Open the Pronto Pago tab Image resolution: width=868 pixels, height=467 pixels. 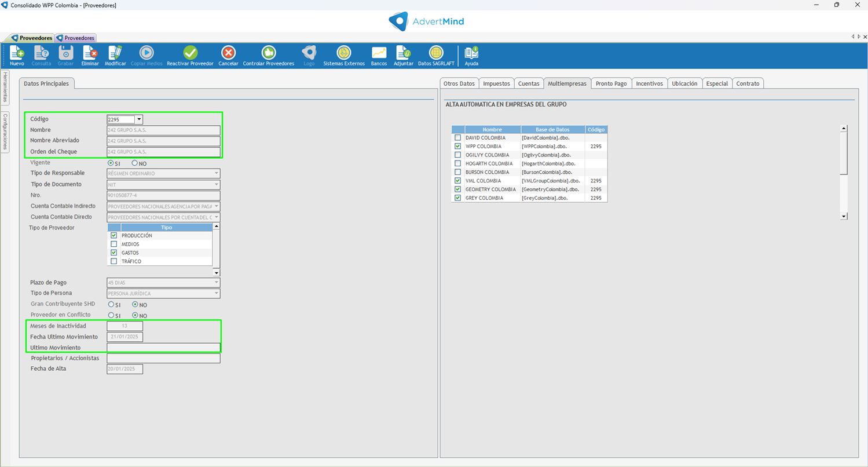(x=611, y=83)
